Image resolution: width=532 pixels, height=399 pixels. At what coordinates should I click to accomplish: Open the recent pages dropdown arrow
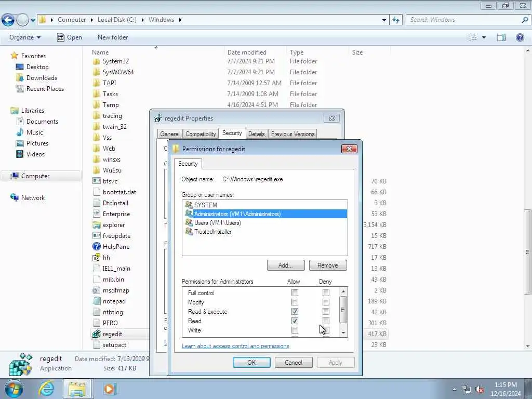[x=33, y=20]
